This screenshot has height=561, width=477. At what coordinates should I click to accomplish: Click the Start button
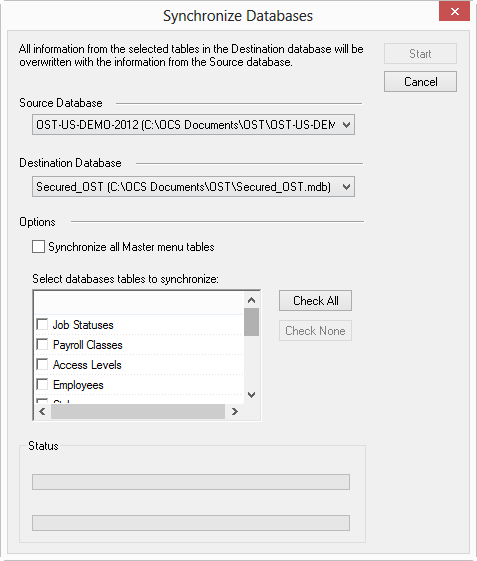(420, 54)
